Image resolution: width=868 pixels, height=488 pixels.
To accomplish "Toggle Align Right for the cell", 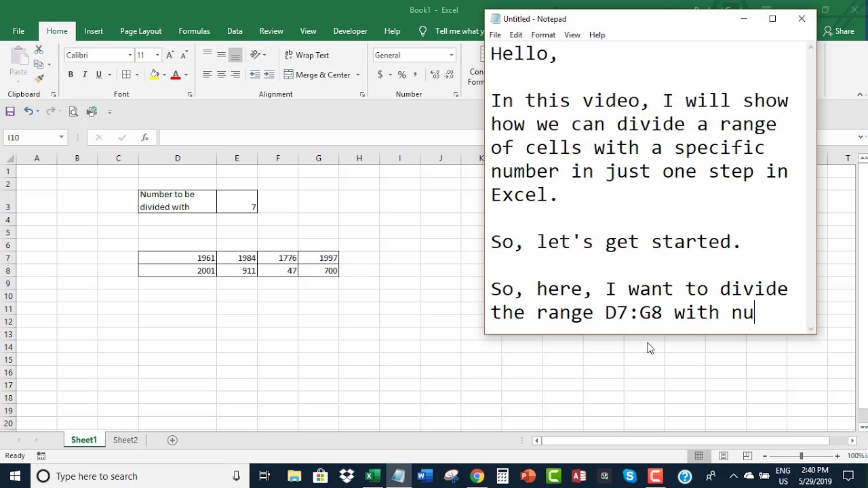I will (235, 75).
